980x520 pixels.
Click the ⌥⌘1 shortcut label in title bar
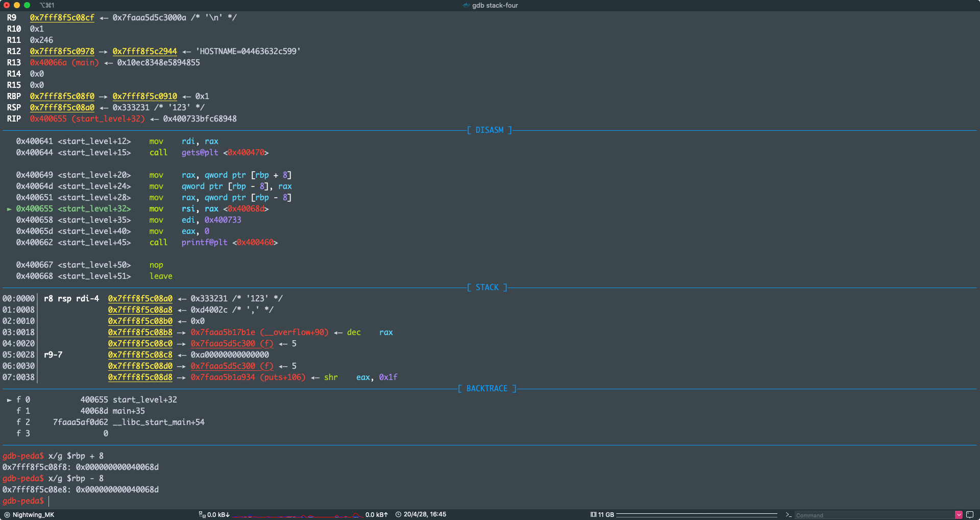tap(47, 6)
